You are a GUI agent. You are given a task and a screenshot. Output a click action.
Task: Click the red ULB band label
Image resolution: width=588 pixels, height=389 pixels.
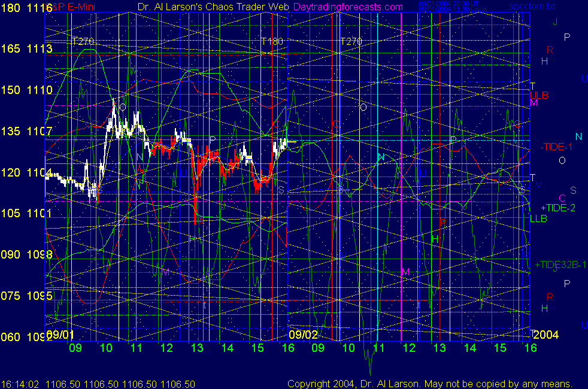click(x=539, y=95)
